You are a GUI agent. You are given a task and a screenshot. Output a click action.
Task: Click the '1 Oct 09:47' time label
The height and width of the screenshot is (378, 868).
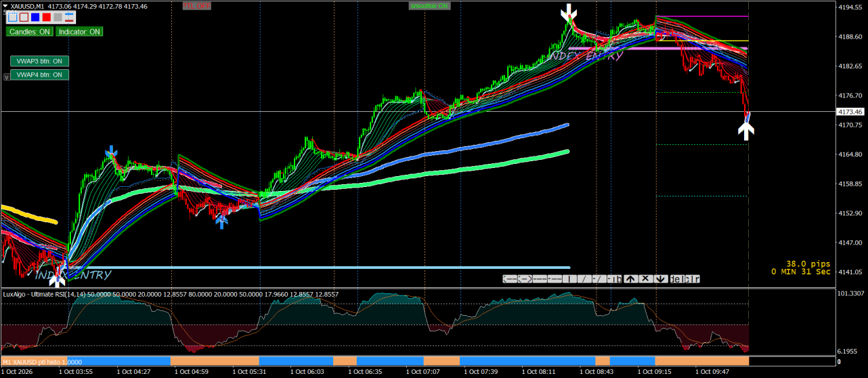coord(712,372)
